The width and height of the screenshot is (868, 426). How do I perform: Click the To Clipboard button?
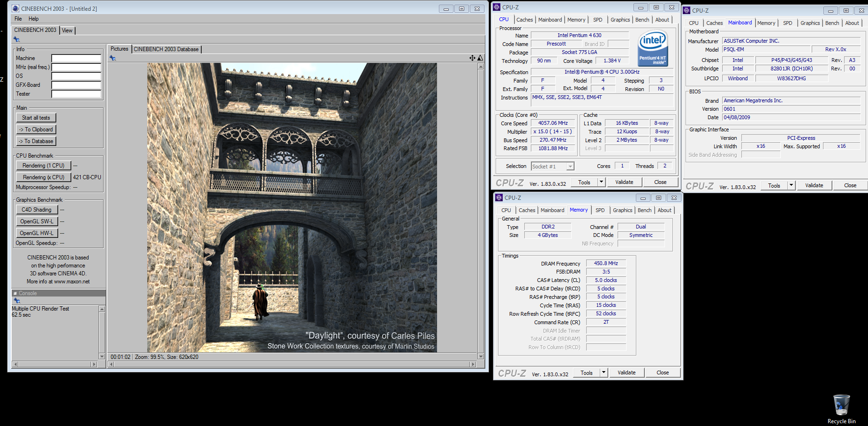[x=36, y=129]
